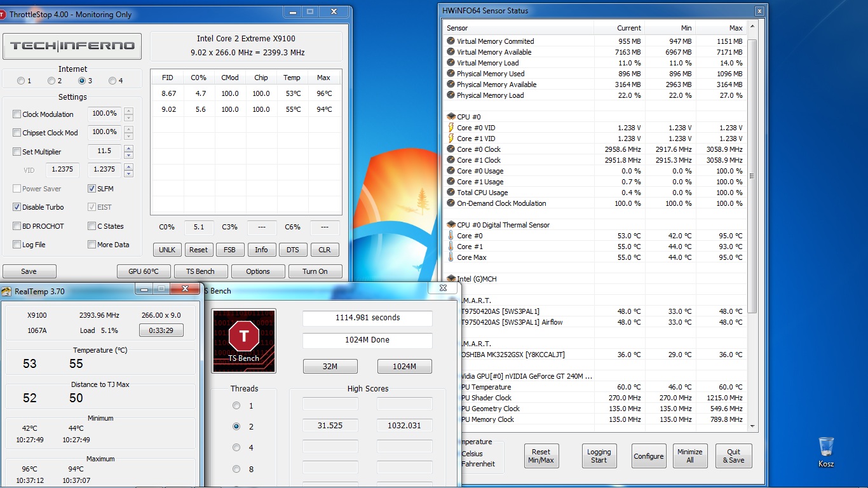Click Minimize All in HWiNFO64

point(690,456)
